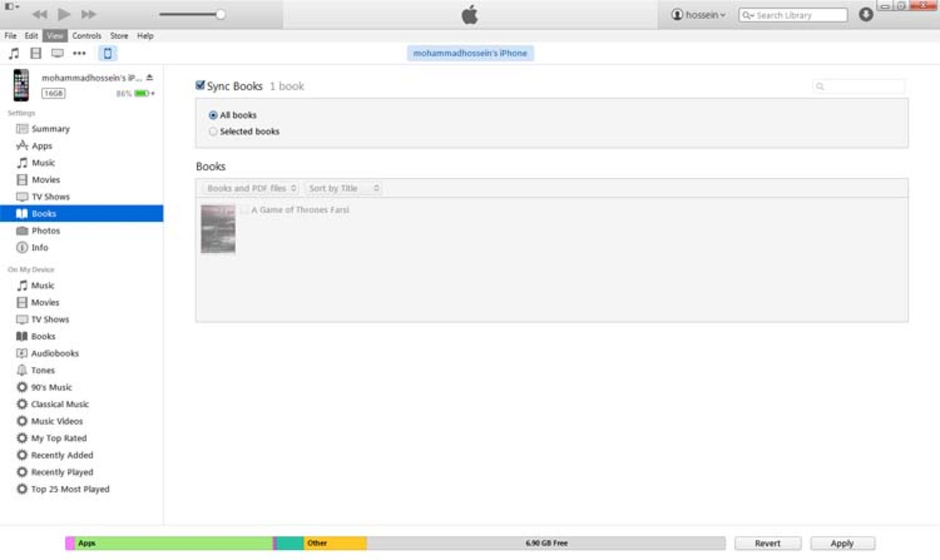Open the Edit menu

31,36
